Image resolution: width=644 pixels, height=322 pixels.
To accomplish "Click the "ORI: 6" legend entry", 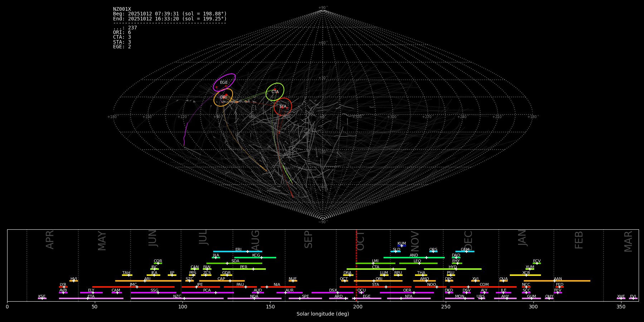I will [122, 33].
